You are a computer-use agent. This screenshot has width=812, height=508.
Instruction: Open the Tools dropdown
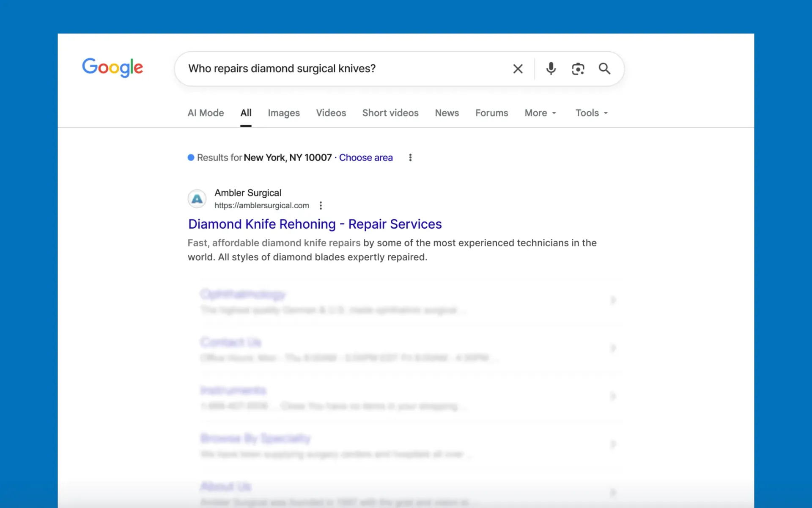pos(592,113)
